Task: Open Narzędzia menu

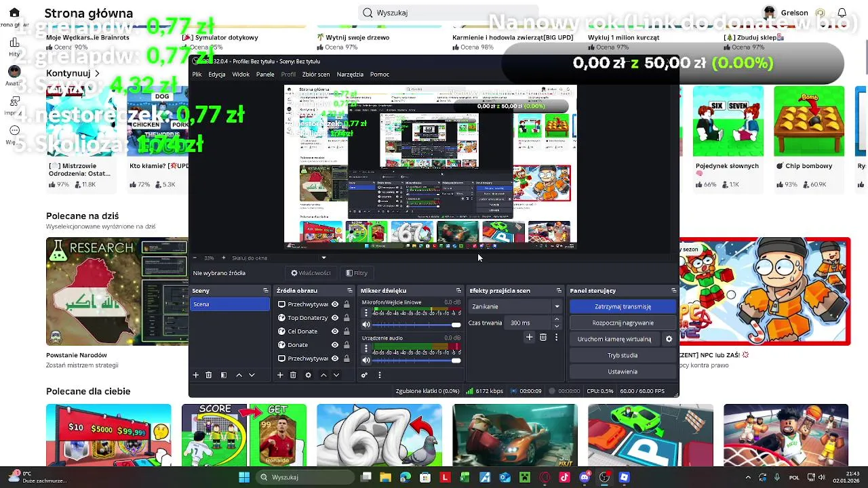Action: tap(350, 75)
